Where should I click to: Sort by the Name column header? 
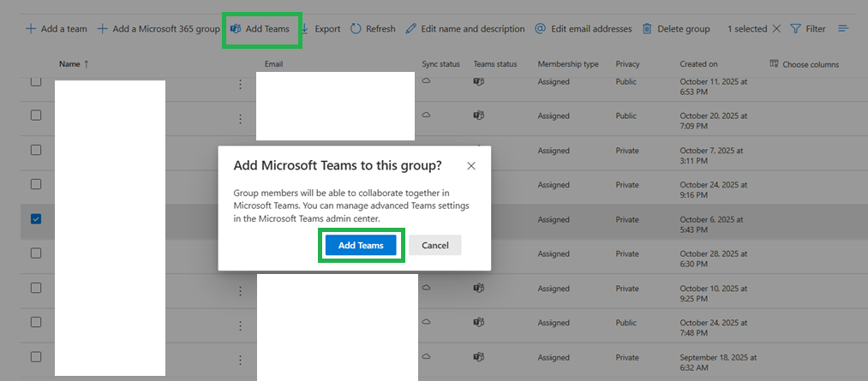click(75, 64)
